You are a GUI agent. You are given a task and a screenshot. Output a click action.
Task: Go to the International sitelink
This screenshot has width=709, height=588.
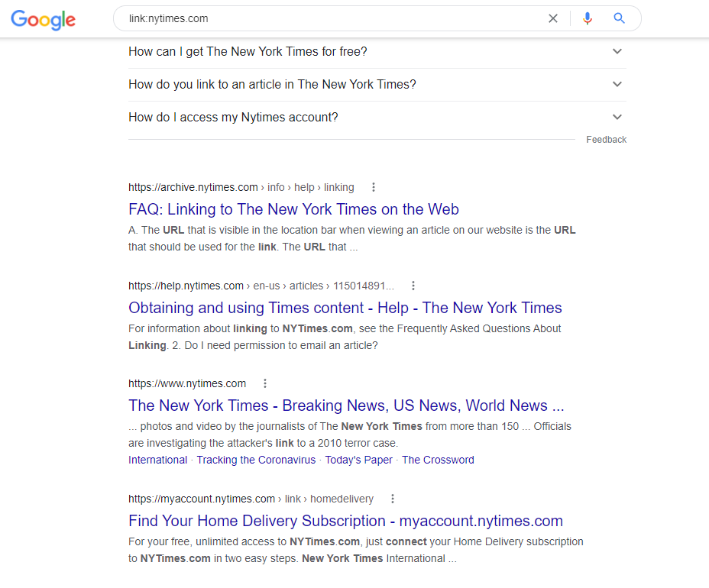pyautogui.click(x=158, y=460)
